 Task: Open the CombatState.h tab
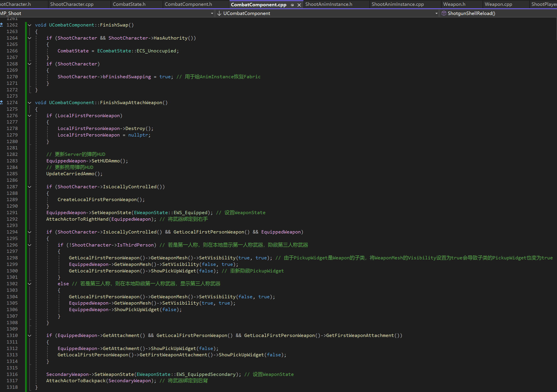[x=129, y=4]
